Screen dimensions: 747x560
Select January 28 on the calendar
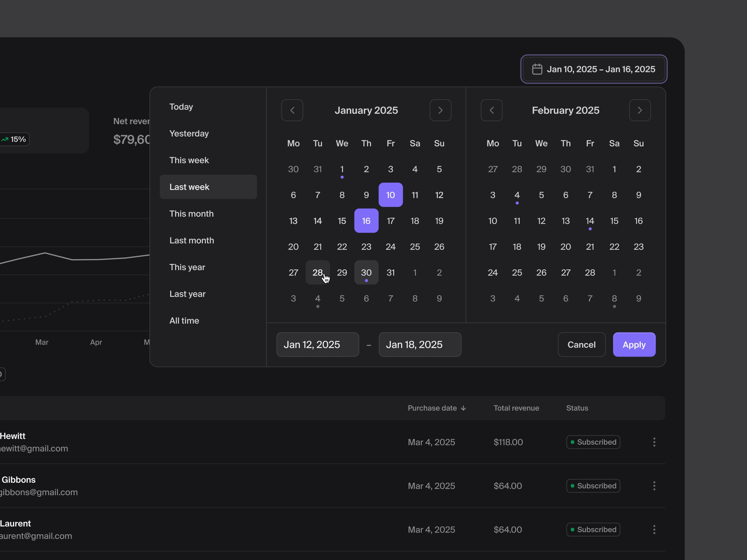point(317,272)
